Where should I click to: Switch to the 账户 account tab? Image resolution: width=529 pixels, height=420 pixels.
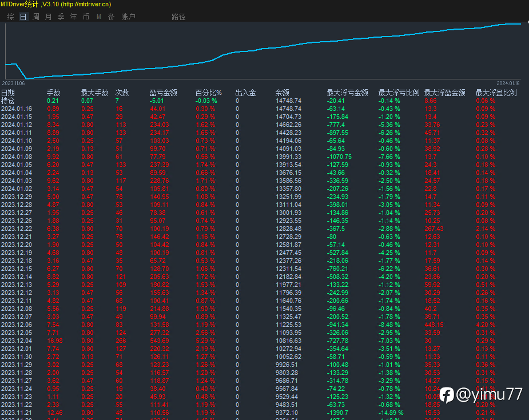click(x=128, y=17)
